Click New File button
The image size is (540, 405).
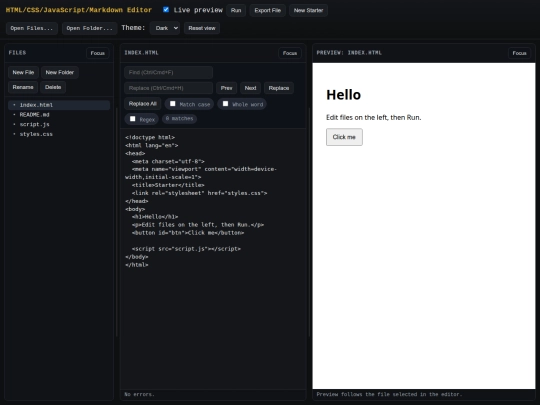pos(23,72)
